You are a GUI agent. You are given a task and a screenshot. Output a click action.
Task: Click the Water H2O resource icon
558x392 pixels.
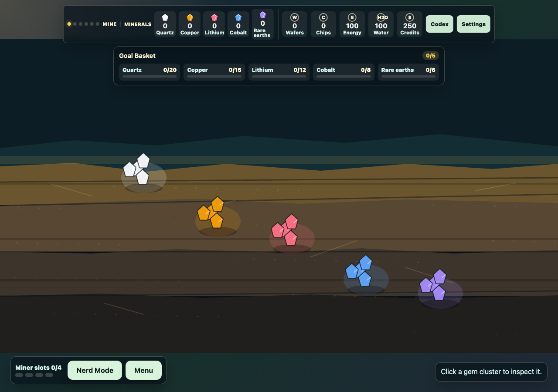(381, 17)
